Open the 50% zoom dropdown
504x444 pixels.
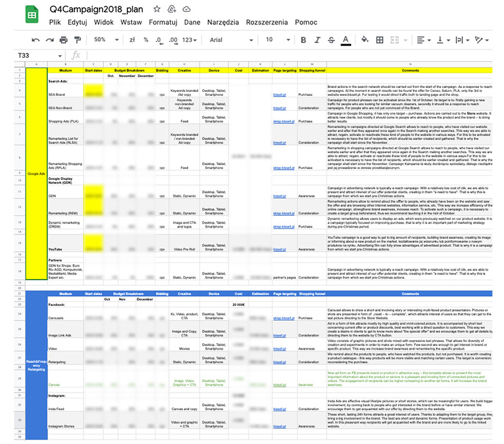point(105,40)
